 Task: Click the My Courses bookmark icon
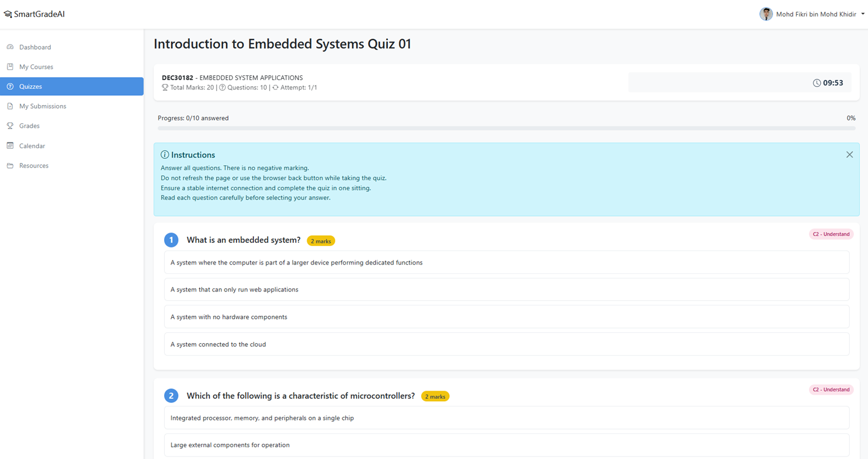coord(10,67)
